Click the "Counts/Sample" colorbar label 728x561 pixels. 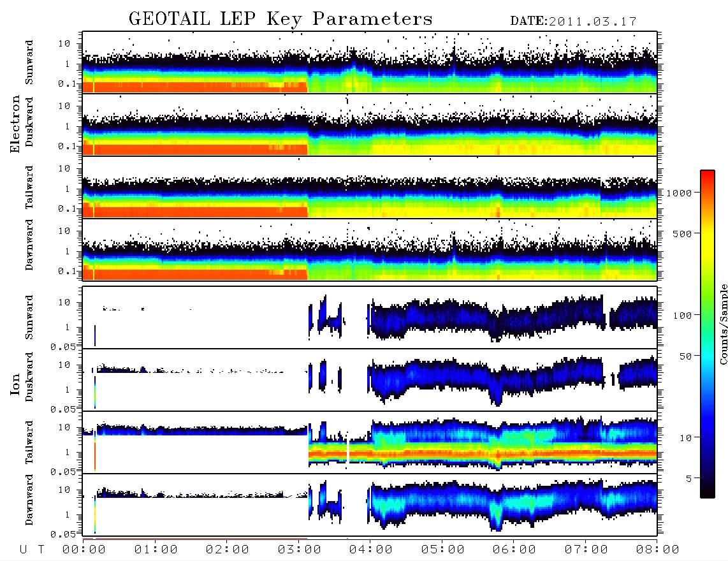[723, 324]
